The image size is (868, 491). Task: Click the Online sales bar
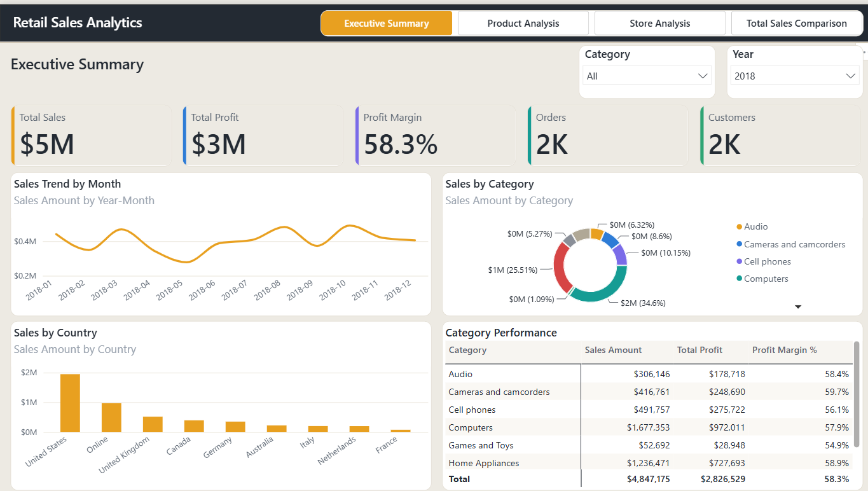tap(111, 417)
